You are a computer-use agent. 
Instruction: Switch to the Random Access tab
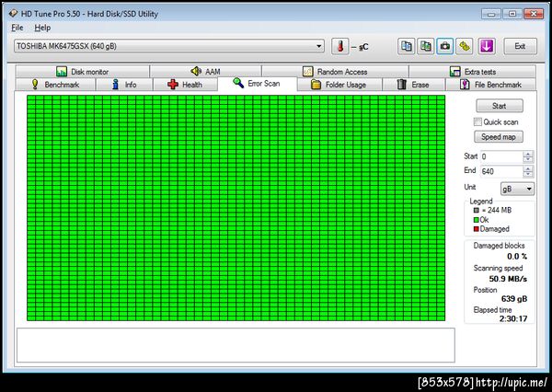pos(335,72)
